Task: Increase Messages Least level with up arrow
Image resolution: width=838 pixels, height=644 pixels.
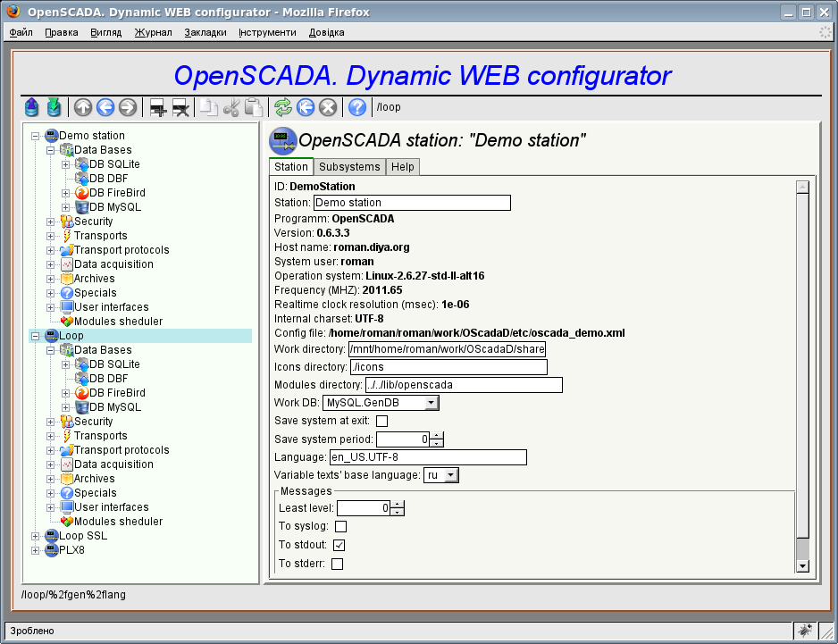Action: point(397,505)
